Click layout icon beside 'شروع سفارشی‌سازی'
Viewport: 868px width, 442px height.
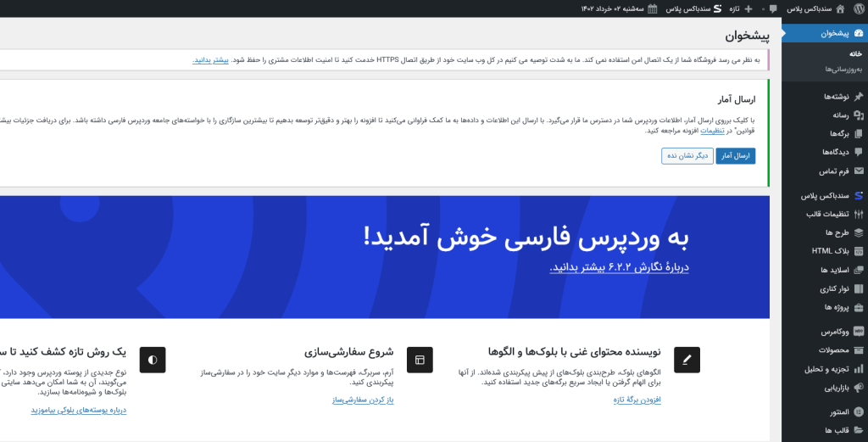(x=420, y=360)
